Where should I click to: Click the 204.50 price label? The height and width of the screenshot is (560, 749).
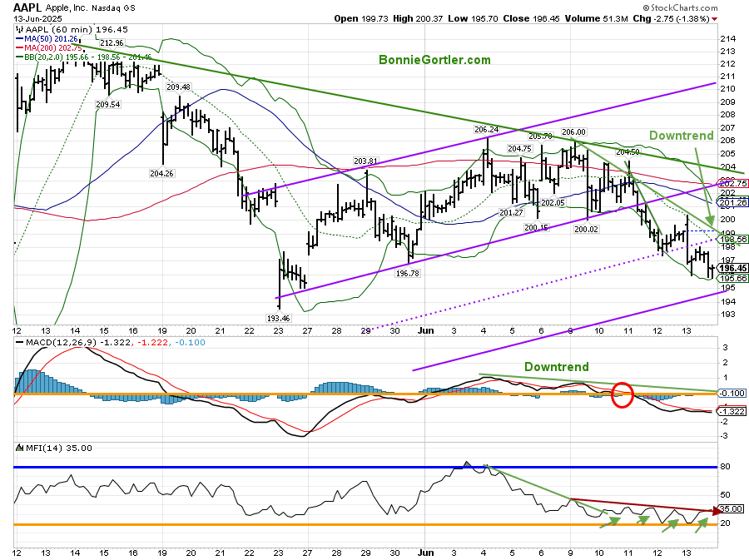point(627,151)
